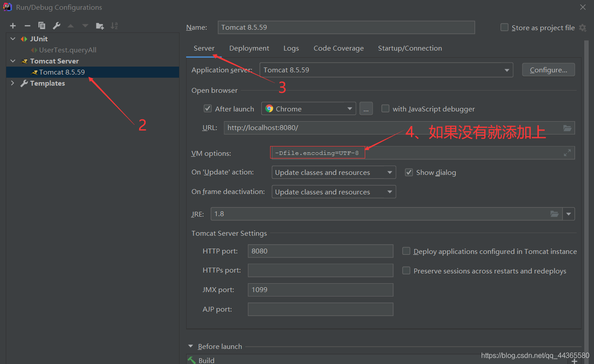This screenshot has height=364, width=594.
Task: Switch to the Deployment tab
Action: (x=249, y=48)
